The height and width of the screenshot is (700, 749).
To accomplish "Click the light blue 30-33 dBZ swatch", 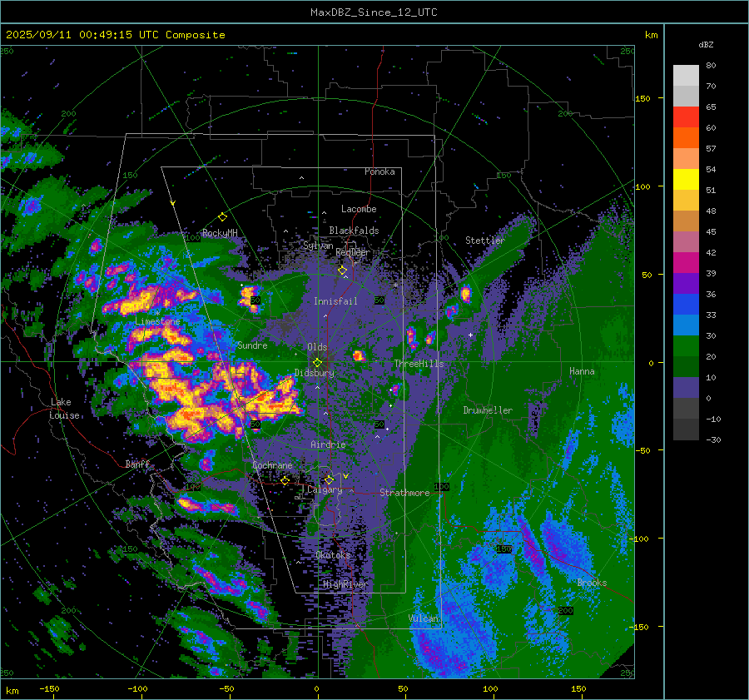I will coord(686,325).
